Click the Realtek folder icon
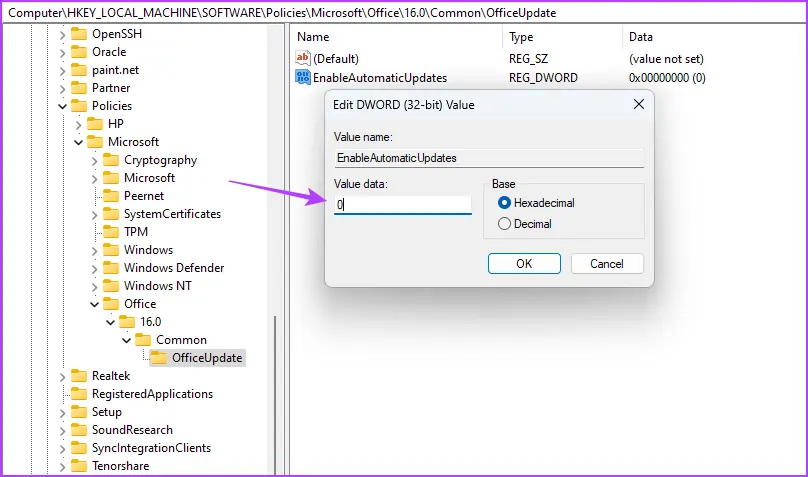The width and height of the screenshot is (808, 477). pos(78,376)
